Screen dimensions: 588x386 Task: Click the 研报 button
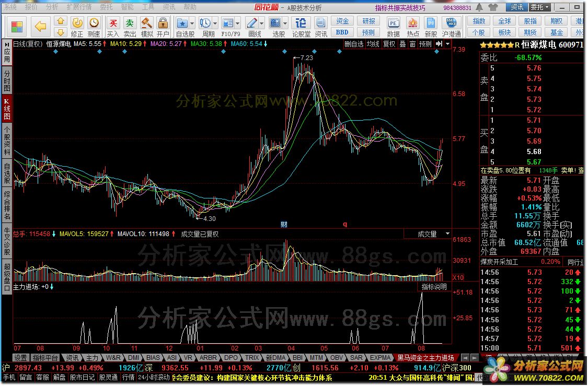click(x=368, y=21)
